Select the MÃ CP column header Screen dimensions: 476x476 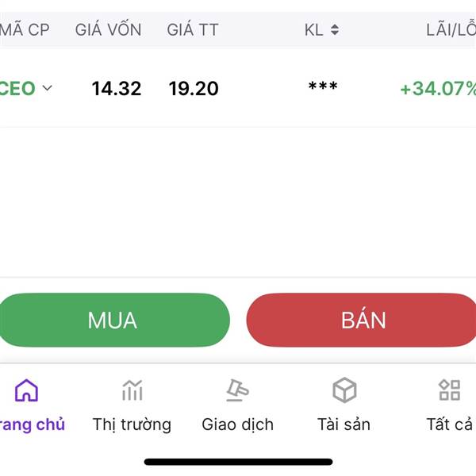tap(25, 30)
